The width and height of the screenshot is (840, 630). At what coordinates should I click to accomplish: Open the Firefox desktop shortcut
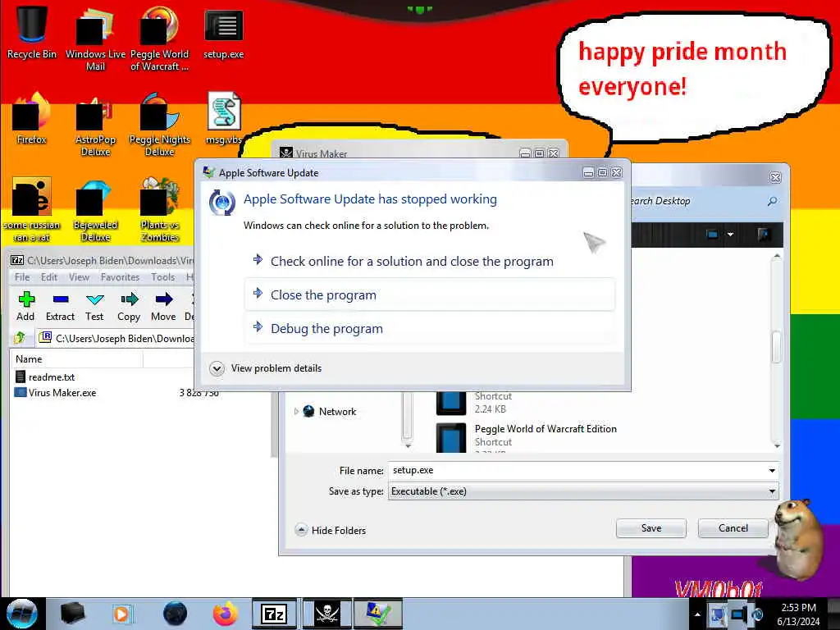(32, 118)
